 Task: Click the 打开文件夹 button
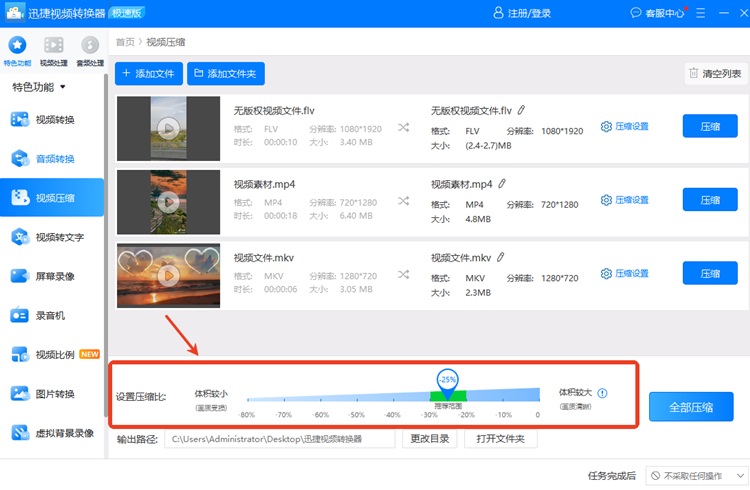[501, 439]
